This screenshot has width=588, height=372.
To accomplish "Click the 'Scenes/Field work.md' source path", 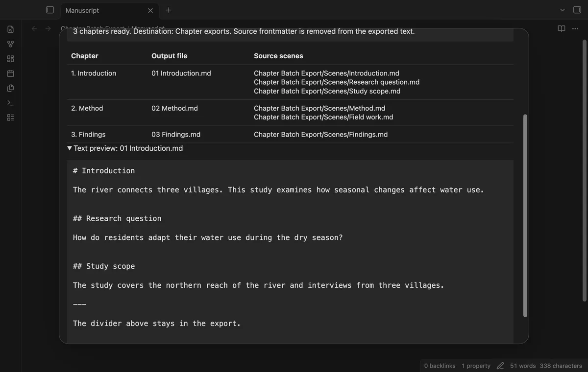I will (x=323, y=117).
